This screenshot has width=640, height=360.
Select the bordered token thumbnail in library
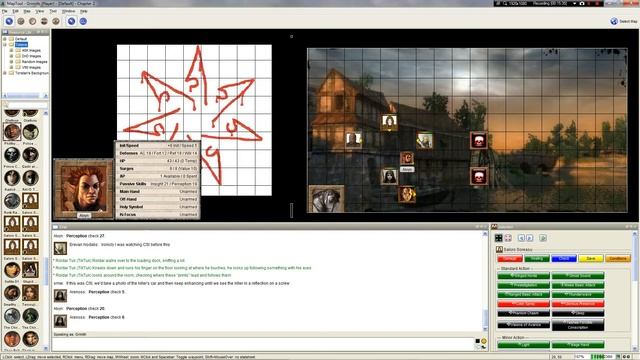pos(12,131)
